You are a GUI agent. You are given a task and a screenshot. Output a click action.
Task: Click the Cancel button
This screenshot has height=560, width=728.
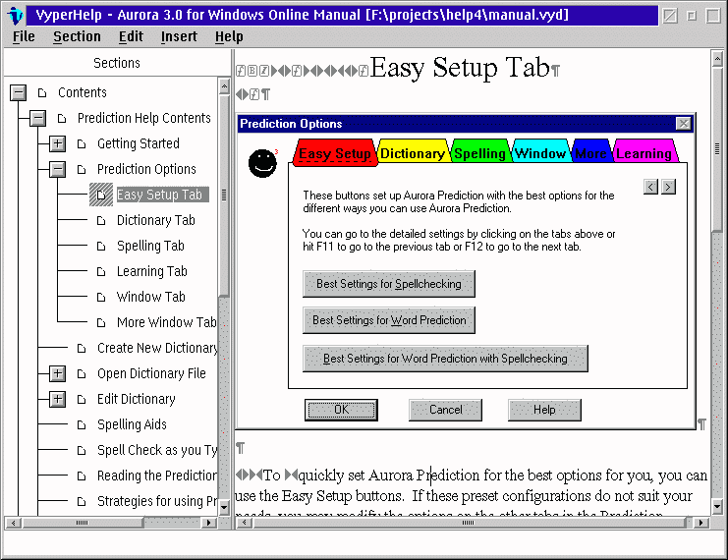[x=445, y=410]
